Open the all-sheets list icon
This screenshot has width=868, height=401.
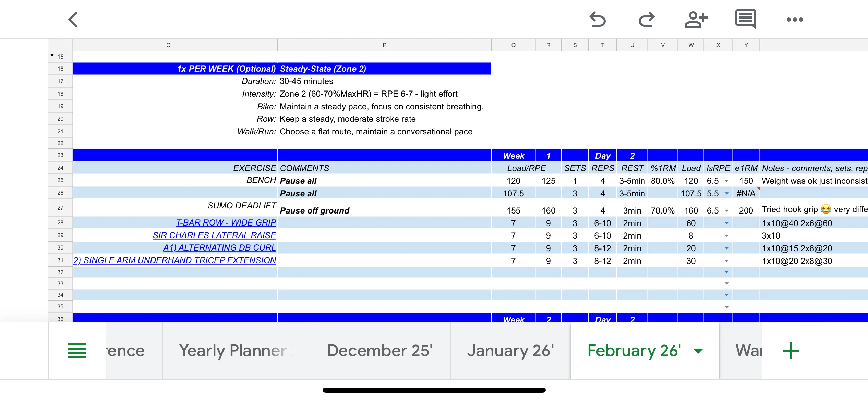click(77, 351)
